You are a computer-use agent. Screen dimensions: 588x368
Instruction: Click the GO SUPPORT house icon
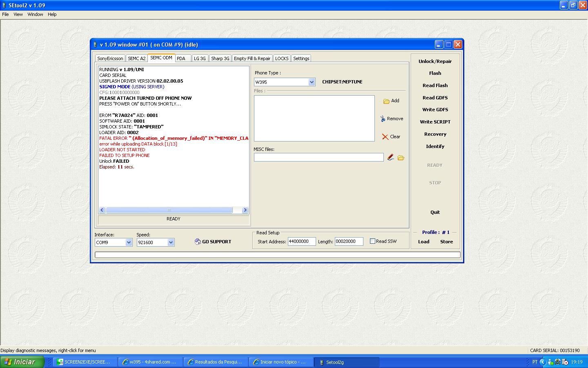coord(198,242)
